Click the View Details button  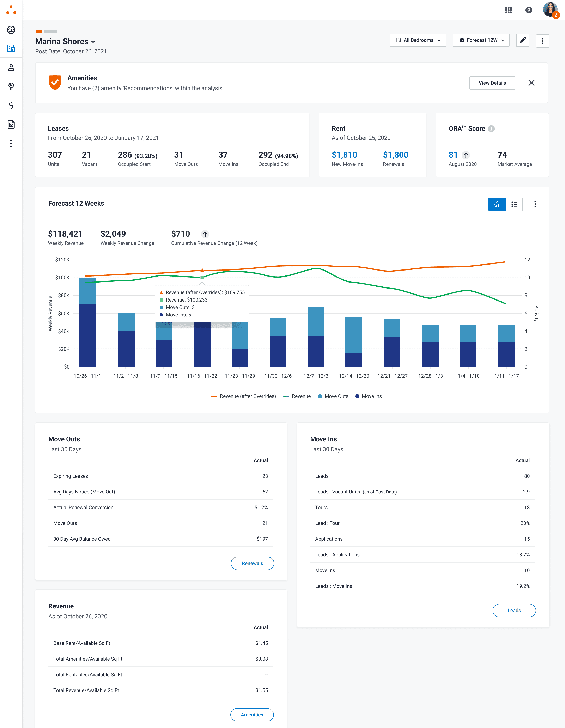(492, 83)
